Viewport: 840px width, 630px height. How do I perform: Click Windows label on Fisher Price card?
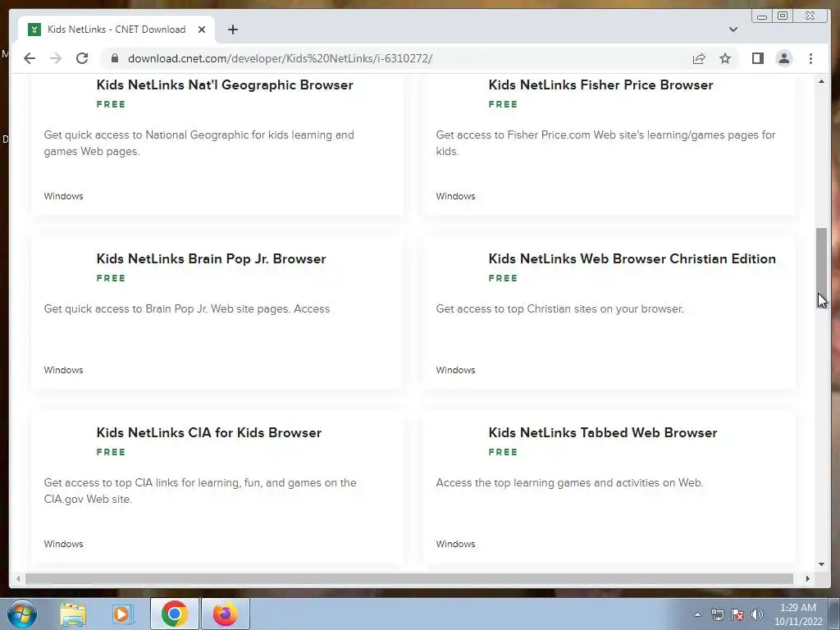455,196
